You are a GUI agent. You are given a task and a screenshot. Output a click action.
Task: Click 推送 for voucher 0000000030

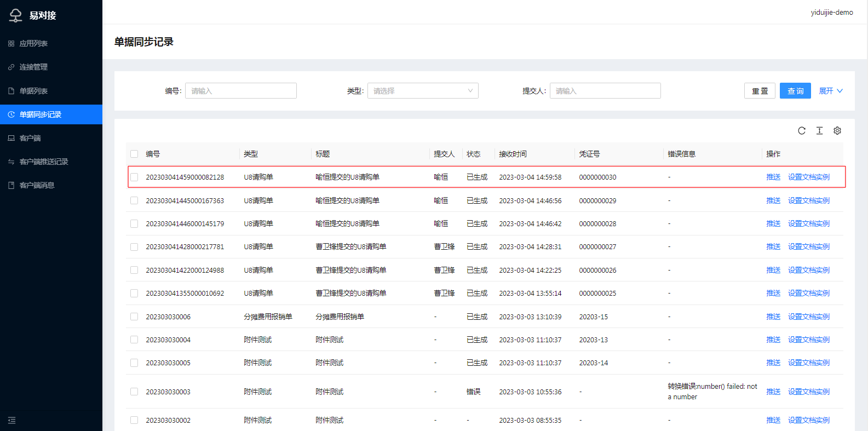click(773, 177)
